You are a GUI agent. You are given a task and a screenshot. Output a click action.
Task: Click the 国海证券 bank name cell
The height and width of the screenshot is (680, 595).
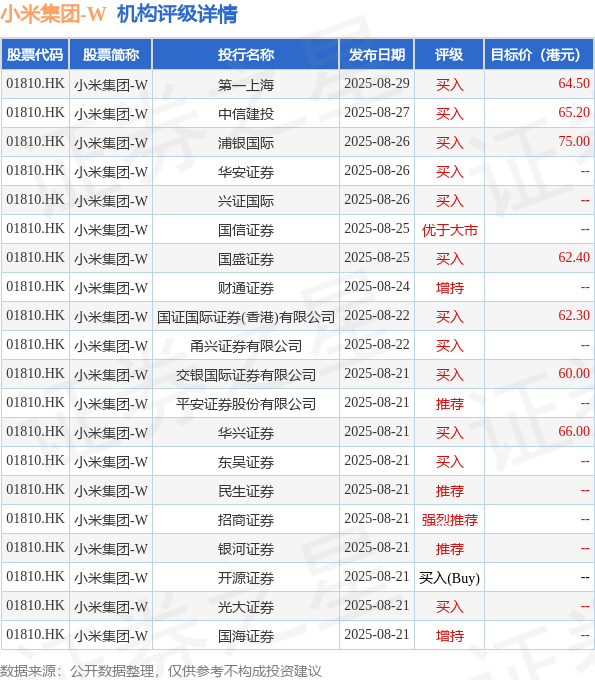[245, 636]
